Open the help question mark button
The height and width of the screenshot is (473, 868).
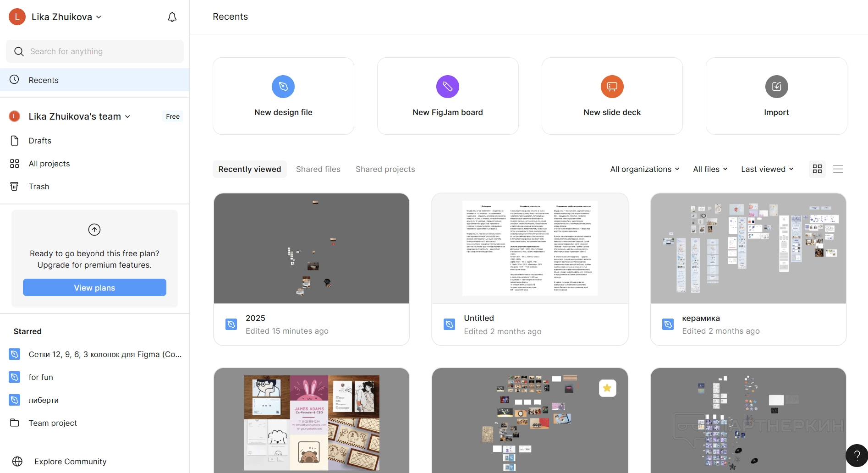click(x=857, y=456)
